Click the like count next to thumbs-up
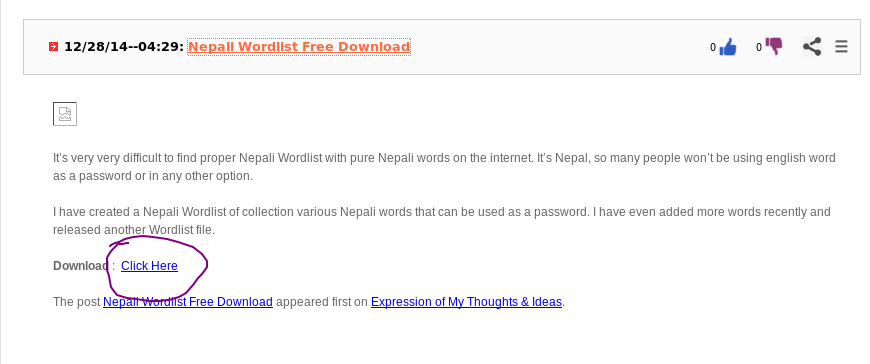Screen dimensions: 870x364 (x=713, y=48)
